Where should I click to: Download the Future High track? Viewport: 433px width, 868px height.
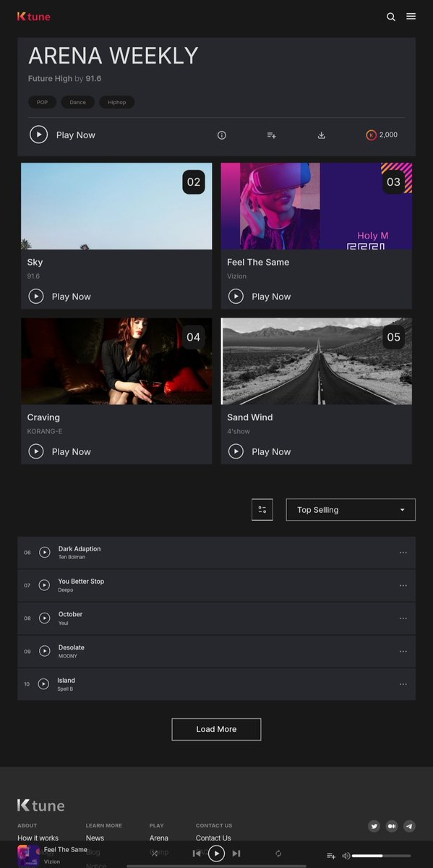click(322, 135)
